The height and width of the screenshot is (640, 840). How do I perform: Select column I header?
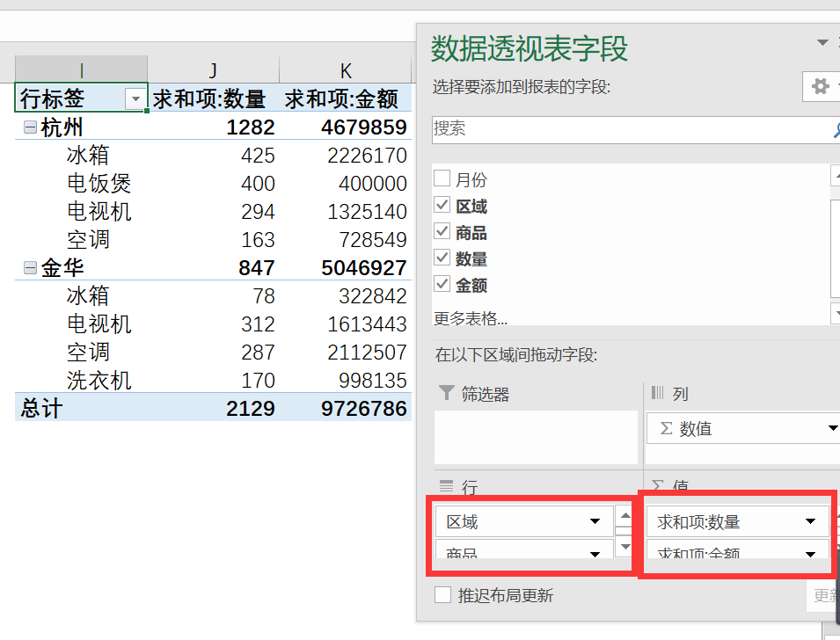click(x=81, y=69)
